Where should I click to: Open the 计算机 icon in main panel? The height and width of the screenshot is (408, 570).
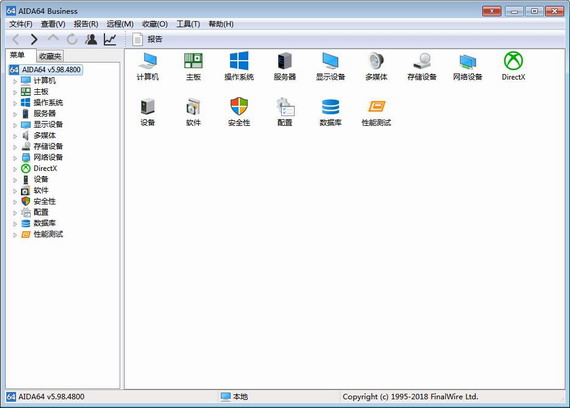click(x=148, y=66)
